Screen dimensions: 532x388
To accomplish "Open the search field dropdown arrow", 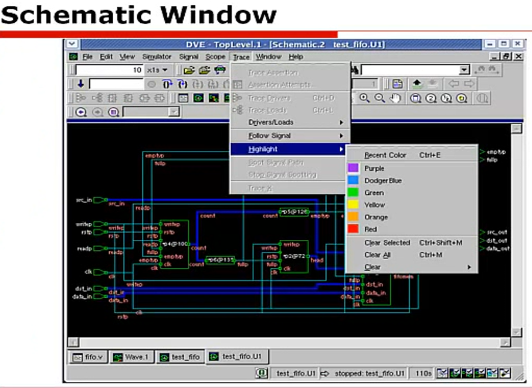I will point(464,70).
